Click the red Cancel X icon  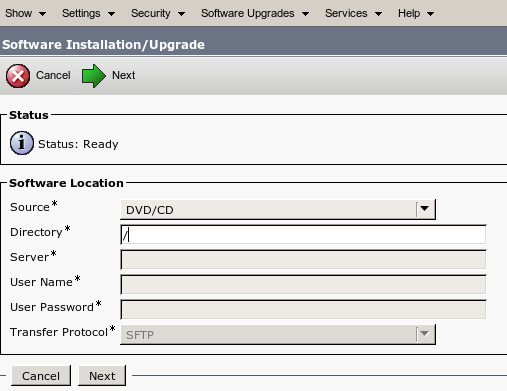18,76
